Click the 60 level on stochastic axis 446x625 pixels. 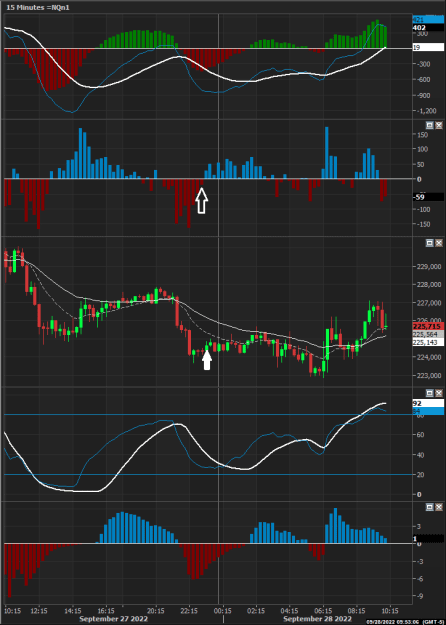pyautogui.click(x=421, y=435)
